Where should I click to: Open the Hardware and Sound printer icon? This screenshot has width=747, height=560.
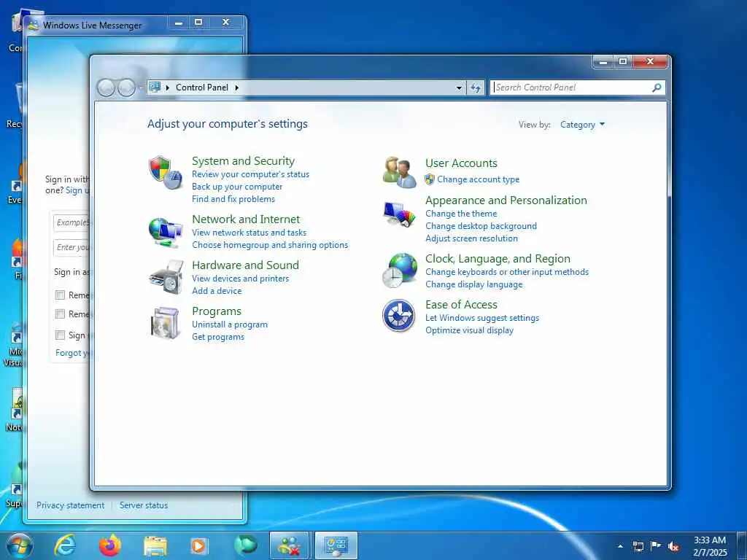pyautogui.click(x=166, y=277)
